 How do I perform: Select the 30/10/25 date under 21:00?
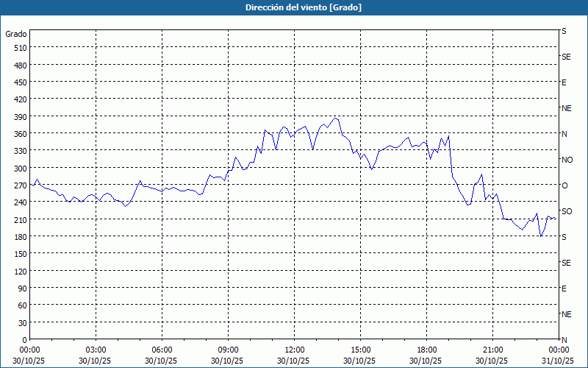[492, 361]
